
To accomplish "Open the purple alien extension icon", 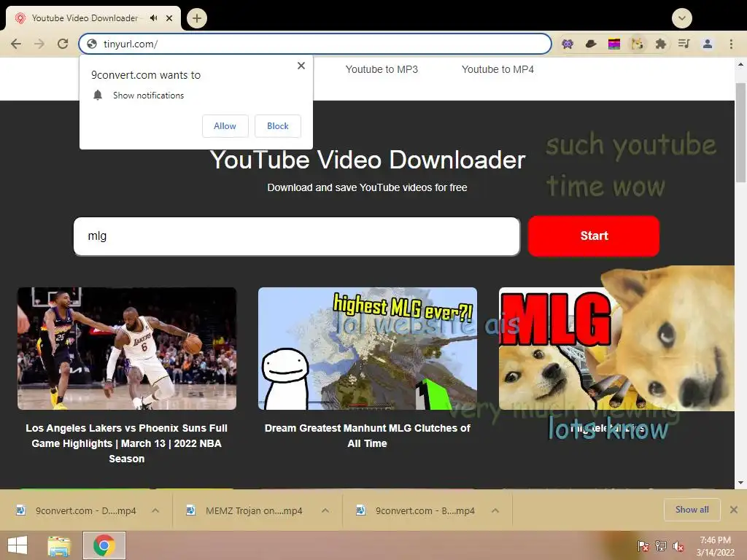I will [x=568, y=44].
